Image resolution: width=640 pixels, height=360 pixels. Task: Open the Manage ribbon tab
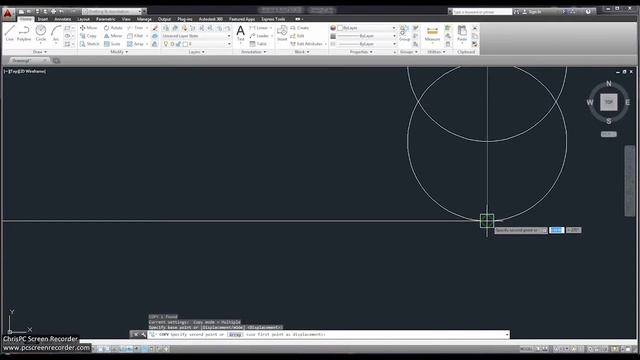click(144, 19)
